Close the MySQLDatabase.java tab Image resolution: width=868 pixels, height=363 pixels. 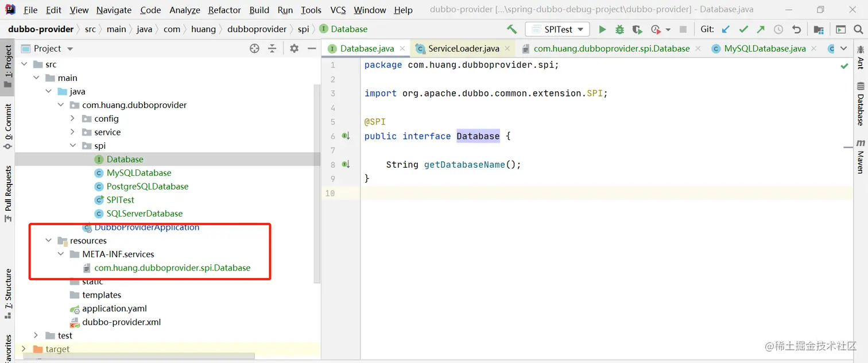pos(814,49)
